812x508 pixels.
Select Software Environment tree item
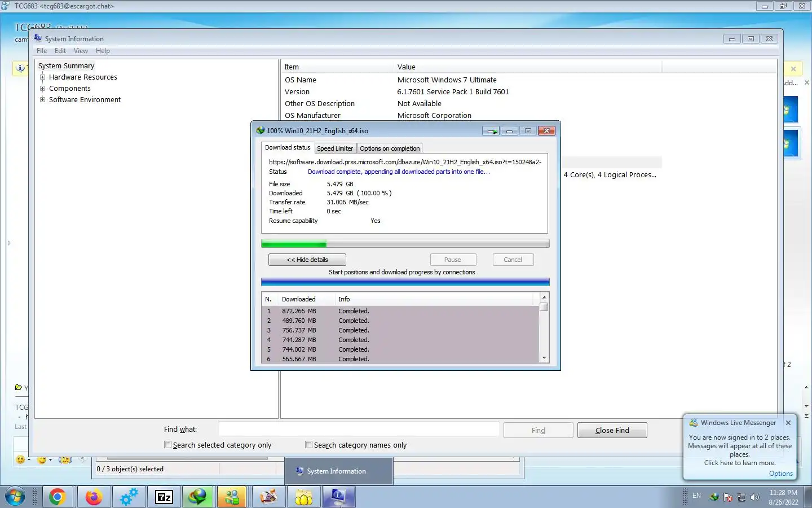85,100
